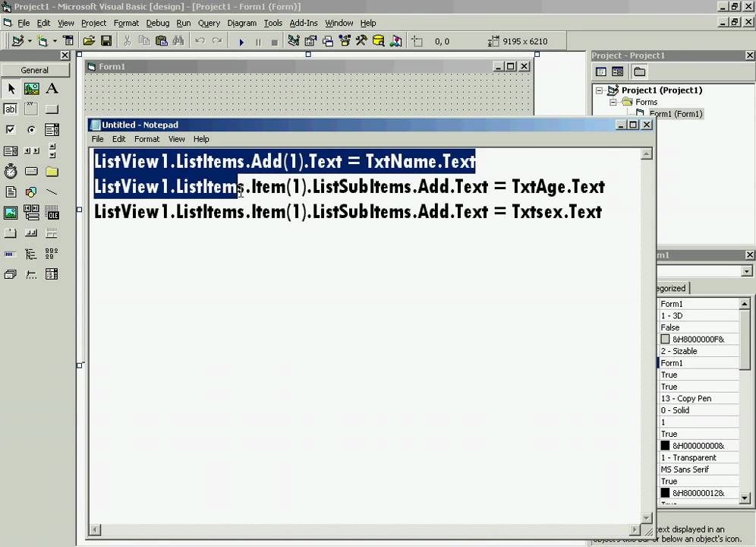
Task: Click the '13 - Copy Pen' property value
Action: 698,398
